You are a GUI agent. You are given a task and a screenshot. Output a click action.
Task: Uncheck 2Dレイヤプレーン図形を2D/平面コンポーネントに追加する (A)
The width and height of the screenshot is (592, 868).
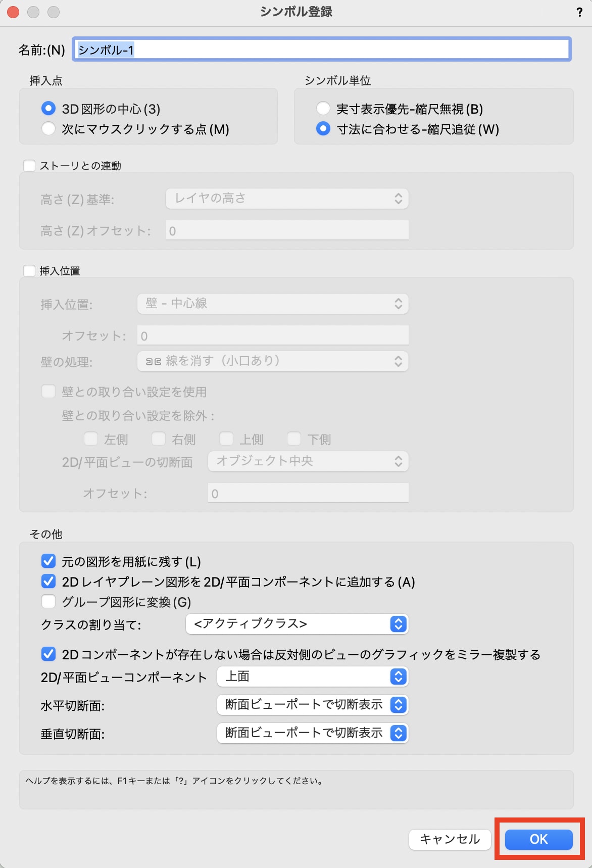pyautogui.click(x=48, y=582)
